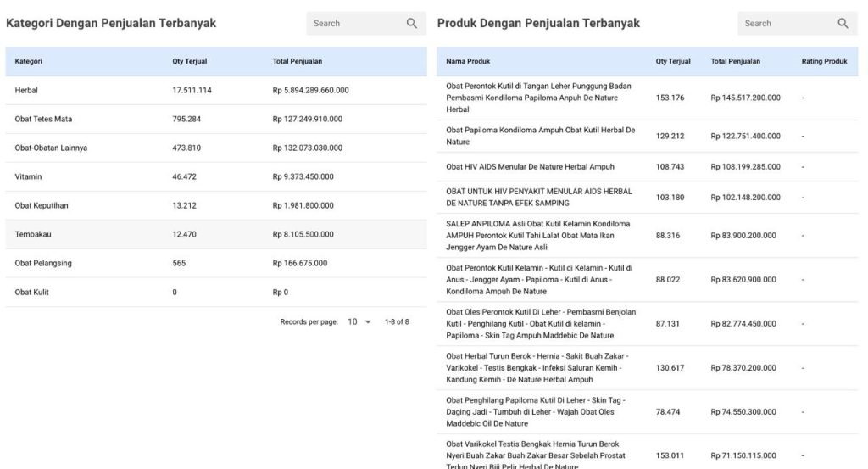Sort categories by Total Penjualan header
868x469 pixels.
(x=298, y=61)
